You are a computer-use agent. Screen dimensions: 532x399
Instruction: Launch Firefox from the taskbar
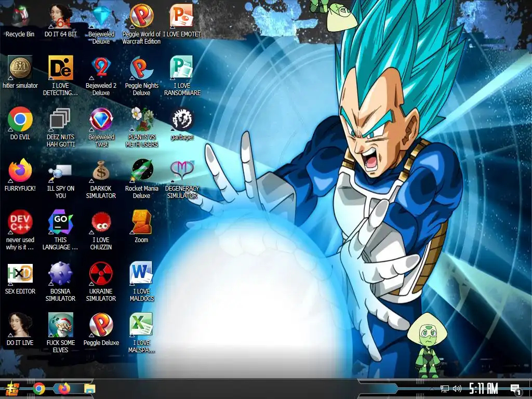[64, 389]
